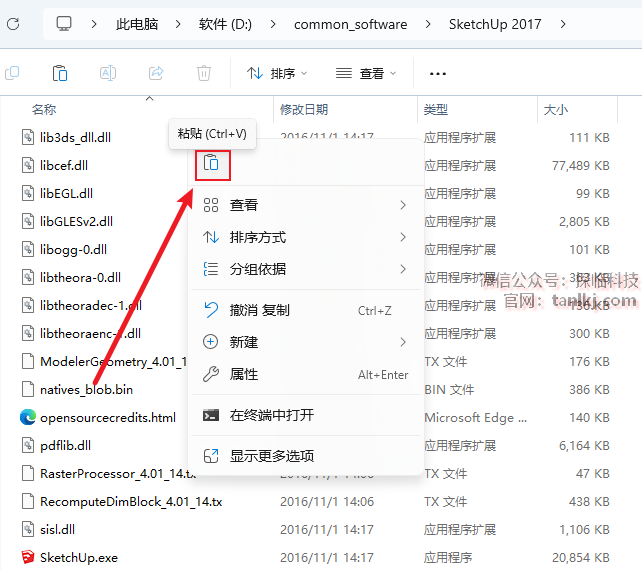Navigate to 软件 (D:) in breadcrumb
The image size is (642, 573).
pyautogui.click(x=225, y=24)
